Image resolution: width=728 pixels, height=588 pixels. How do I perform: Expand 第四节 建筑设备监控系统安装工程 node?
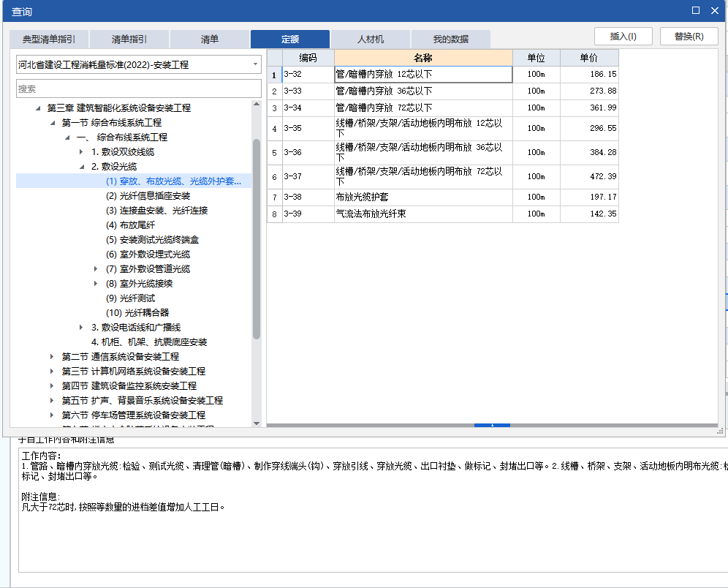[x=52, y=386]
